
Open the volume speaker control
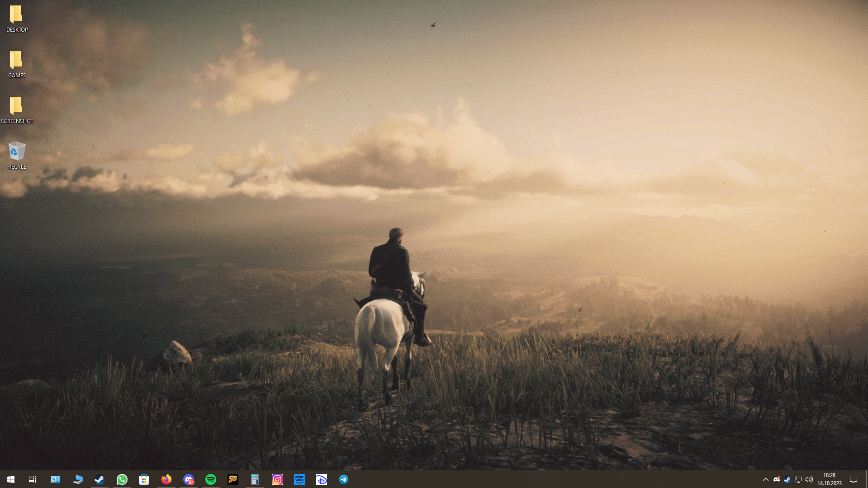[809, 479]
